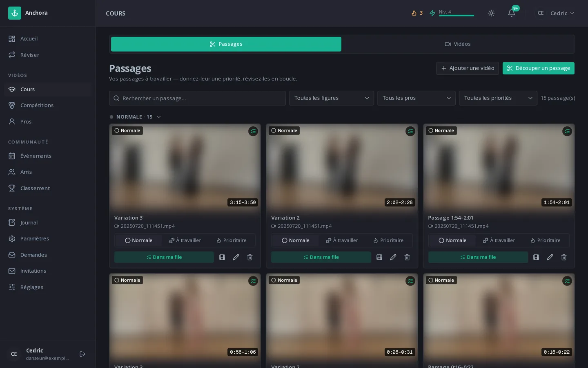
Task: Click queue badge on 0:16-0:22 thumbnail
Action: 567,281
